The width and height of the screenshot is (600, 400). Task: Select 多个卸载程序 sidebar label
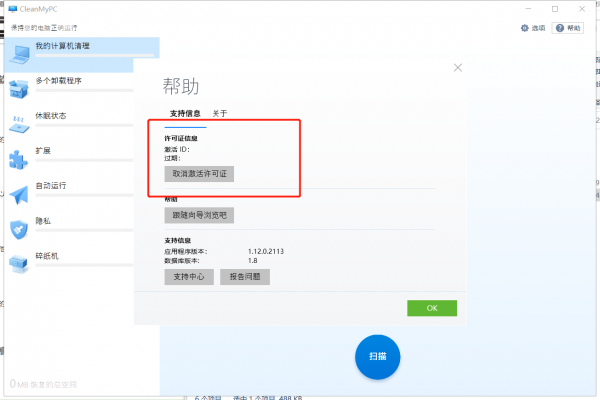[59, 81]
